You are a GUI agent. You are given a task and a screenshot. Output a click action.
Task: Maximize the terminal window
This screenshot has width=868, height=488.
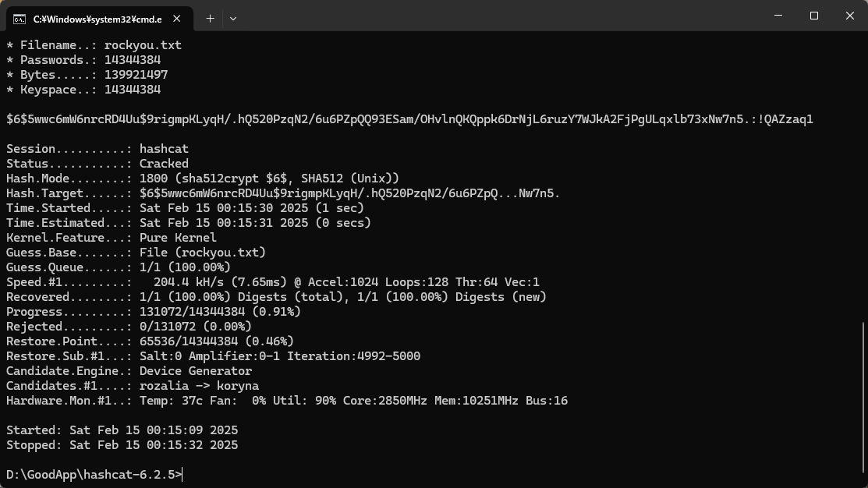[x=813, y=16]
